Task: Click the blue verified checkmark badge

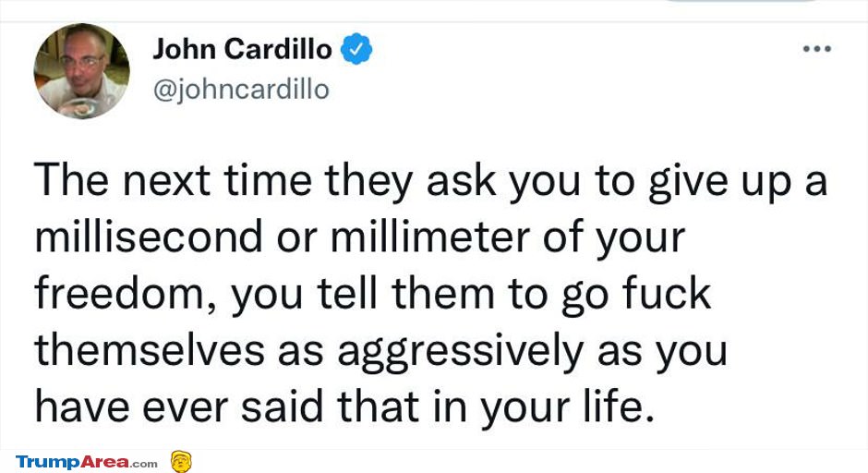Action: pyautogui.click(x=356, y=49)
